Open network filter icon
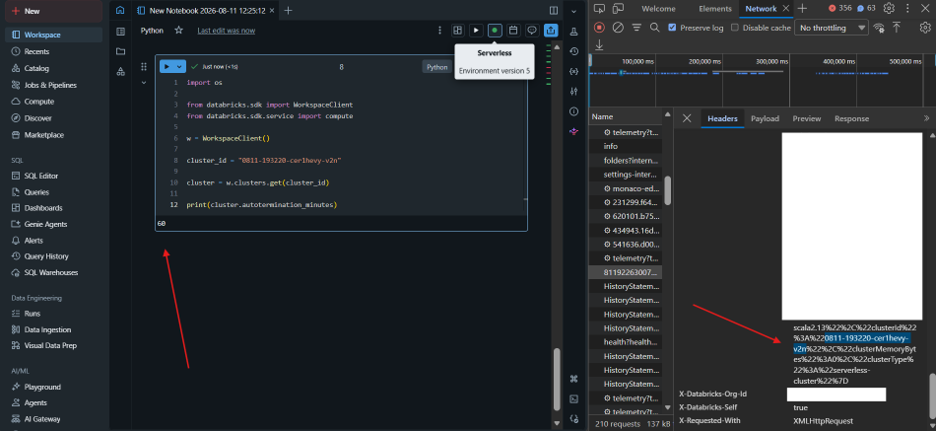The image size is (936, 431). [x=637, y=27]
